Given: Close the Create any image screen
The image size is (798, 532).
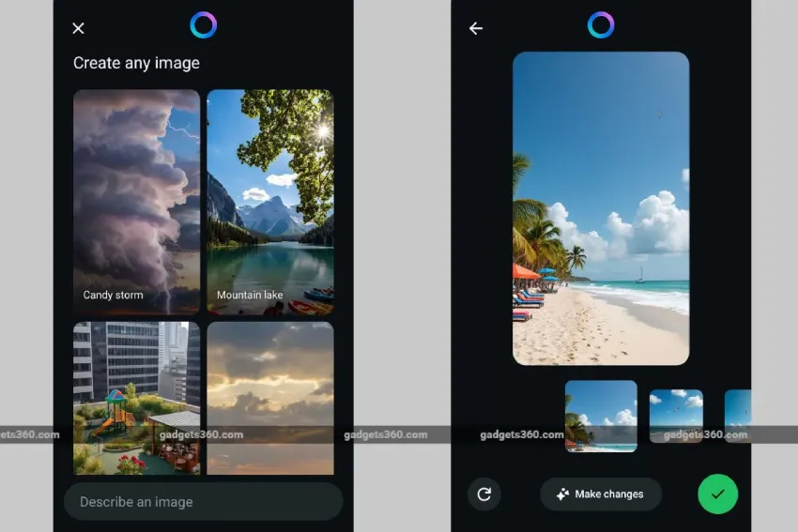Looking at the screenshot, I should (78, 28).
